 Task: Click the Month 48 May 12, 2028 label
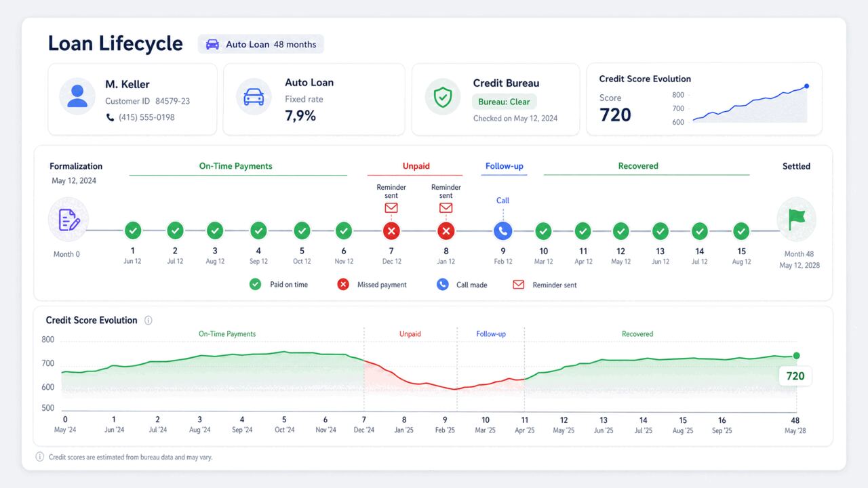click(800, 260)
